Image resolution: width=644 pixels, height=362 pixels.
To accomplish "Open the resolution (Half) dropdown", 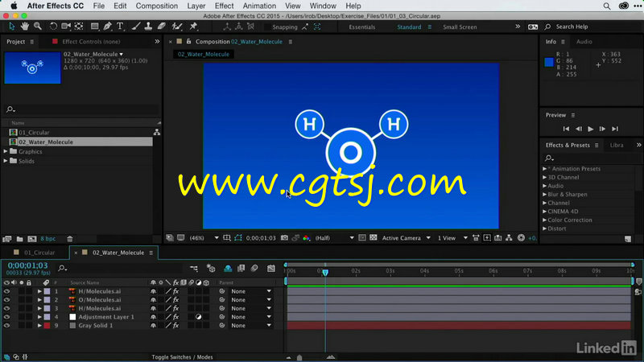I will pos(334,238).
